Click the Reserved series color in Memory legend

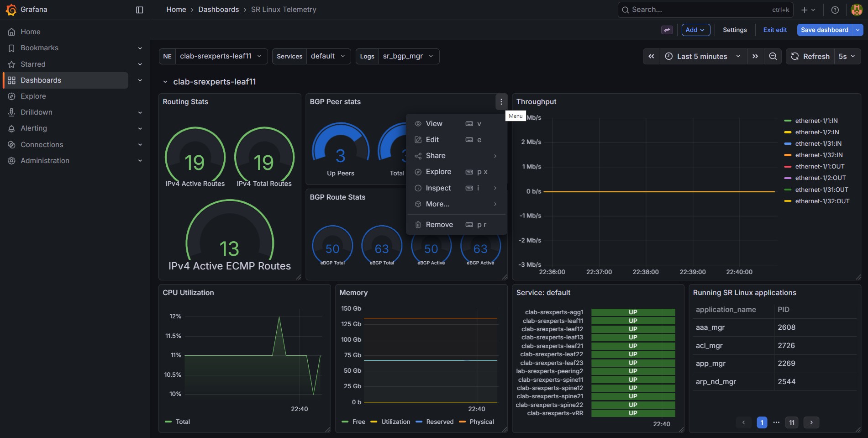click(419, 422)
